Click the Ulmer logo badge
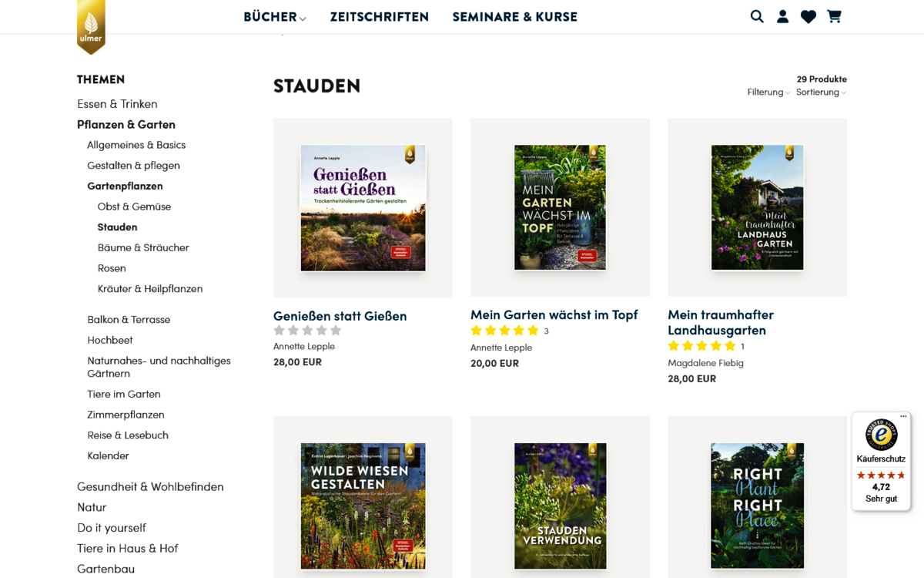The image size is (924, 578). 91,25
